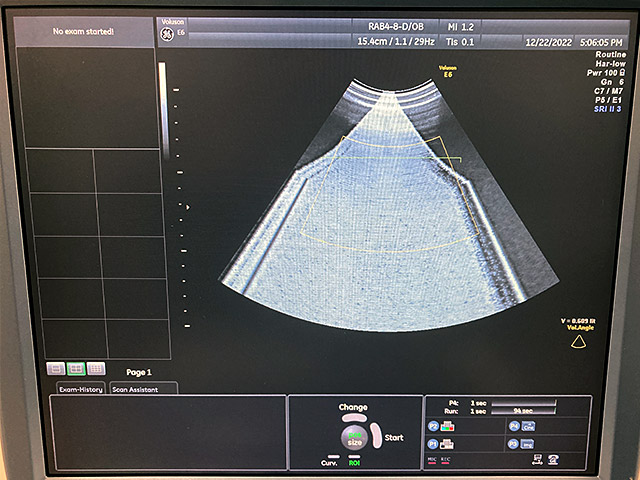Screen dimensions: 640x480
Task: Click the blue P3 badge
Action: (513, 444)
